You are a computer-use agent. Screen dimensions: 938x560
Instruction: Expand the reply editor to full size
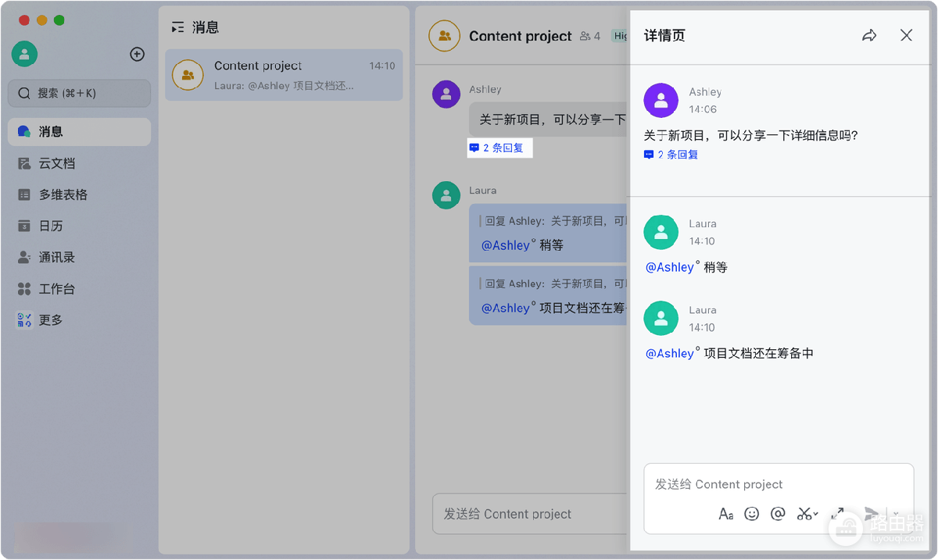pos(837,513)
